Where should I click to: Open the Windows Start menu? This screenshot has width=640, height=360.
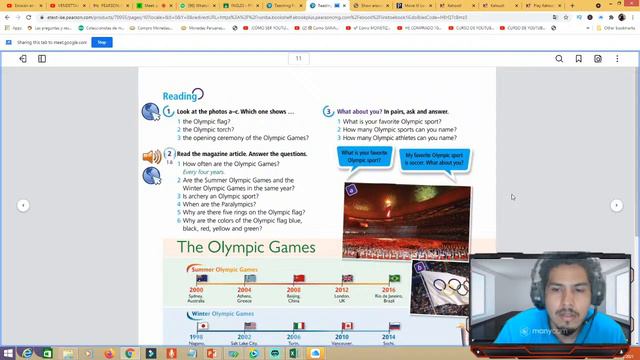(8, 353)
